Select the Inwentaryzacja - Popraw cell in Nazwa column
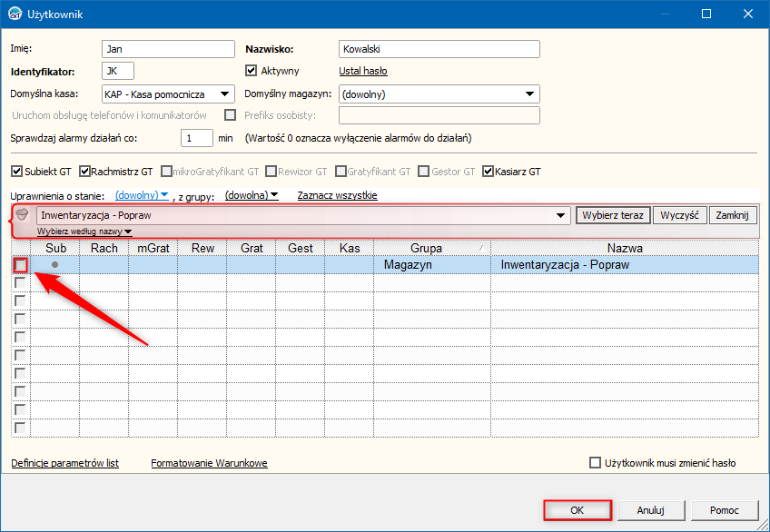This screenshot has height=532, width=770. 625,264
